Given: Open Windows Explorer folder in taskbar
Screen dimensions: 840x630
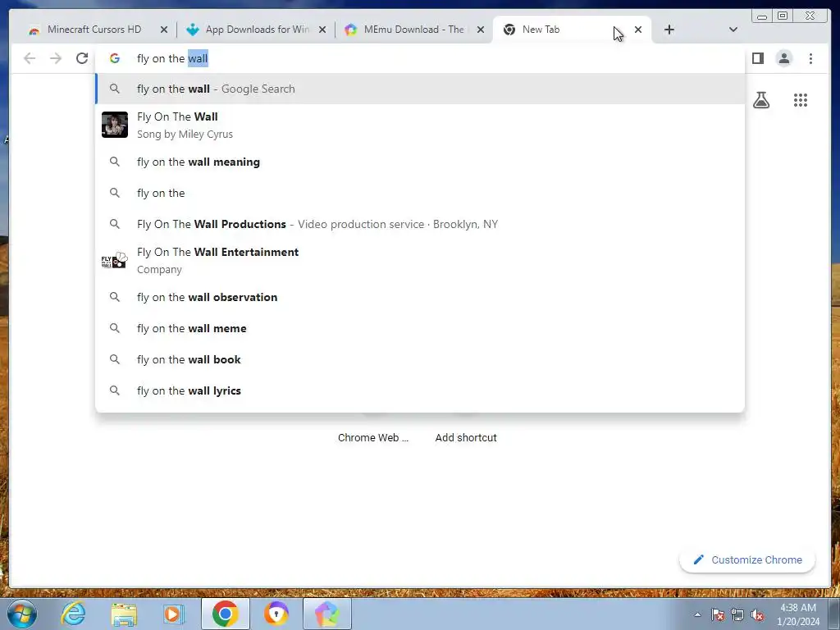Looking at the screenshot, I should [x=124, y=614].
